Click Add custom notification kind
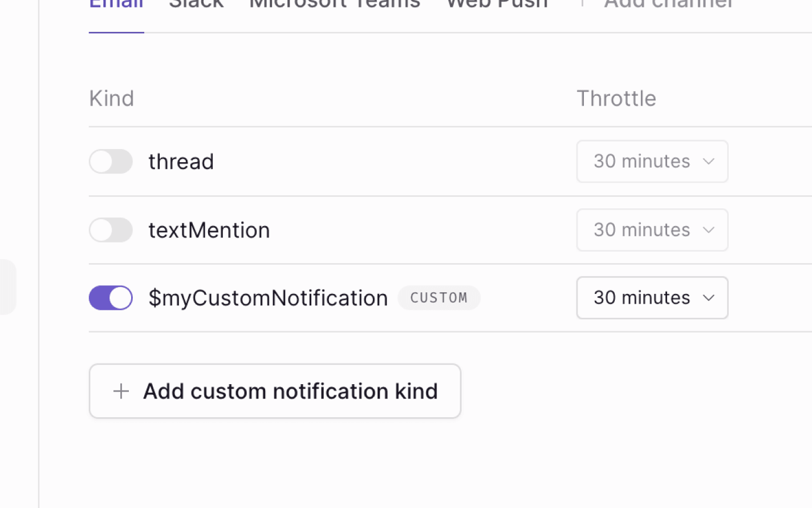The image size is (812, 508). click(275, 391)
